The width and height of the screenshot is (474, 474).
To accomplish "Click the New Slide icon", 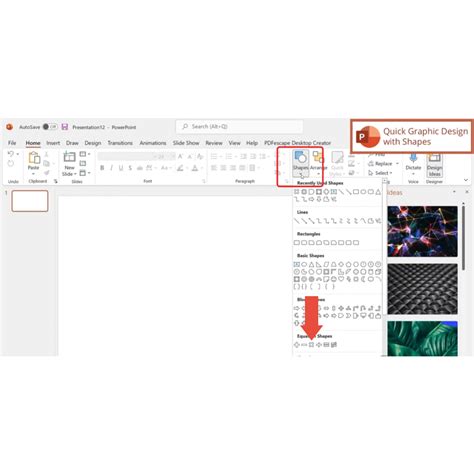I will [69, 157].
